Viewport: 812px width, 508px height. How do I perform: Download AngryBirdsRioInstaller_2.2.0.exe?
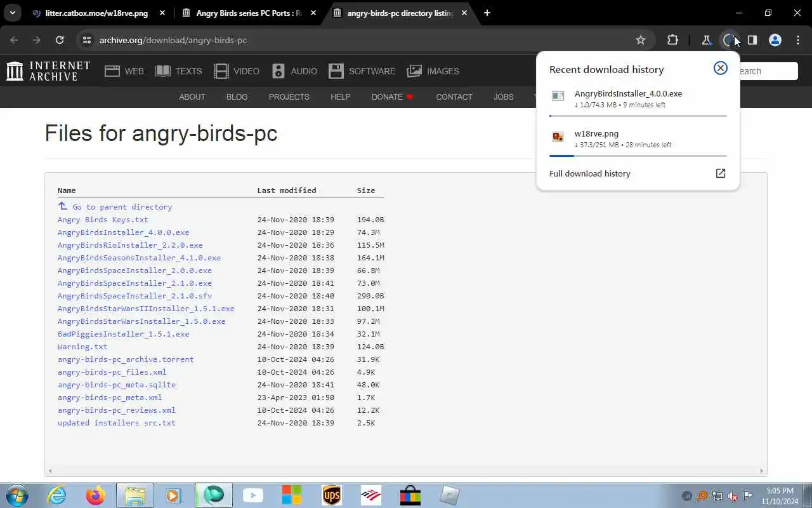[x=130, y=245]
